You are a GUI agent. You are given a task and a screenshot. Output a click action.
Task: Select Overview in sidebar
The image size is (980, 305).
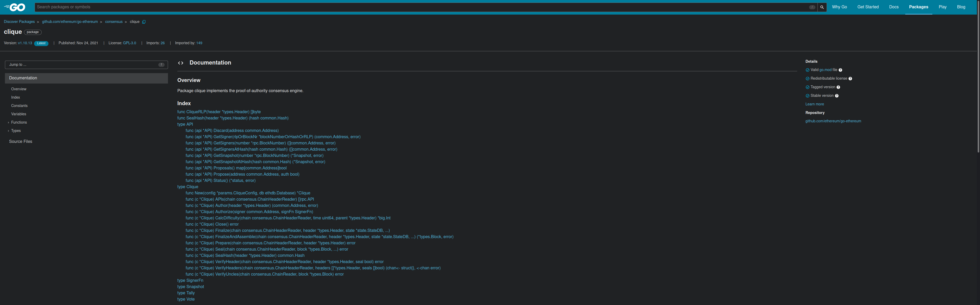(x=19, y=89)
